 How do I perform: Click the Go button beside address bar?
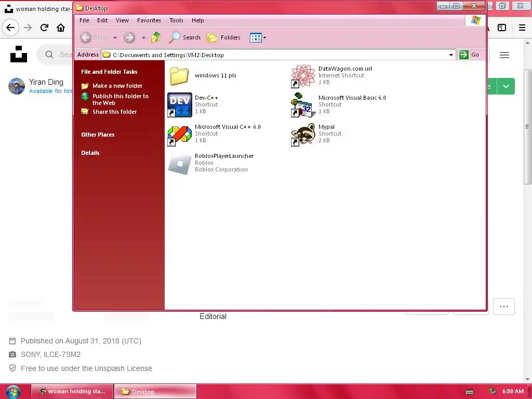(x=470, y=55)
